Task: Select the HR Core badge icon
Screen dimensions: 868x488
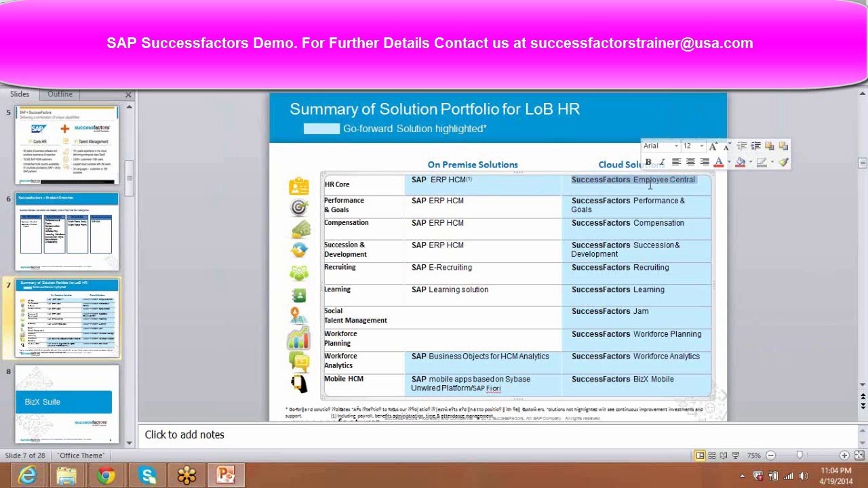Action: tap(298, 186)
